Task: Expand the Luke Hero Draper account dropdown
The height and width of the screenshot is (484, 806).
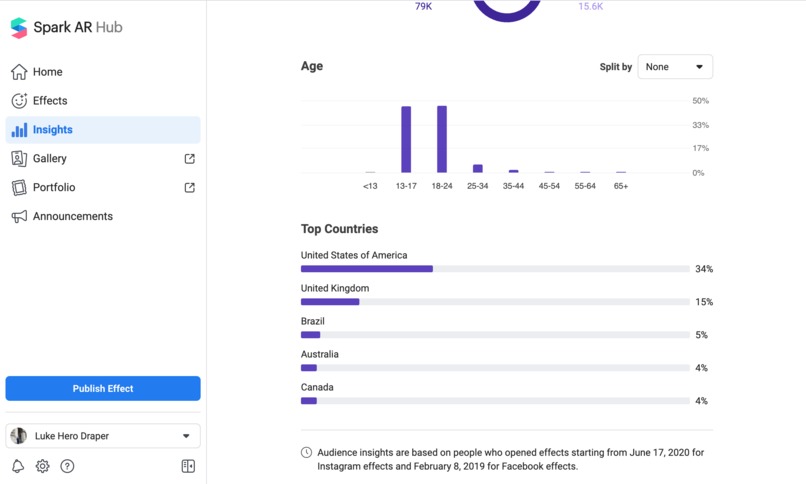Action: point(103,436)
